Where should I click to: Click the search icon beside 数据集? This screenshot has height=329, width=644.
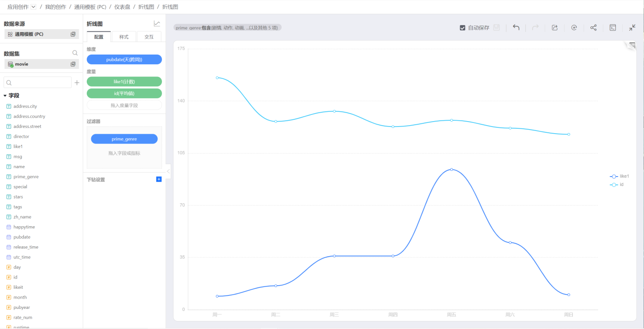75,53
